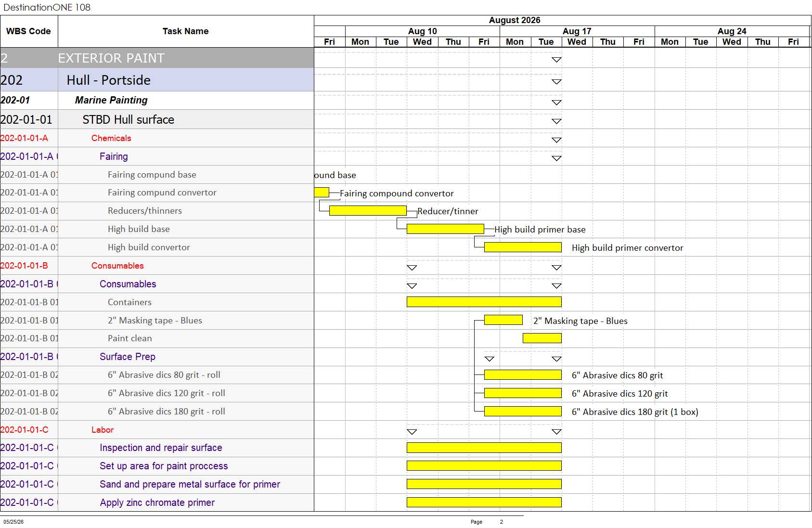Click the Task Name column header
812x528 pixels.
(186, 31)
